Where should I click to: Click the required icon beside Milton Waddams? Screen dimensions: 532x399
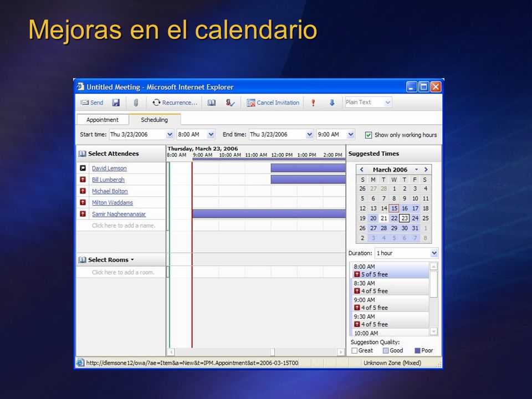click(83, 203)
